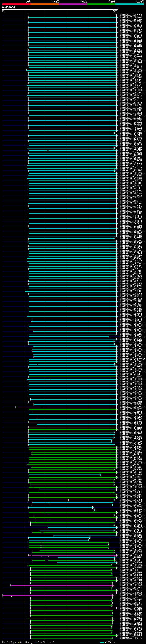This screenshot has height=644, width=146.
Task: Open hit UniRef100_A2R093
Action: pyautogui.click(x=131, y=27)
